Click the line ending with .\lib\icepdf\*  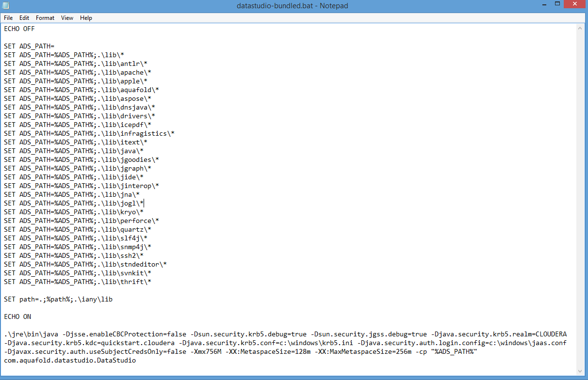pos(78,125)
